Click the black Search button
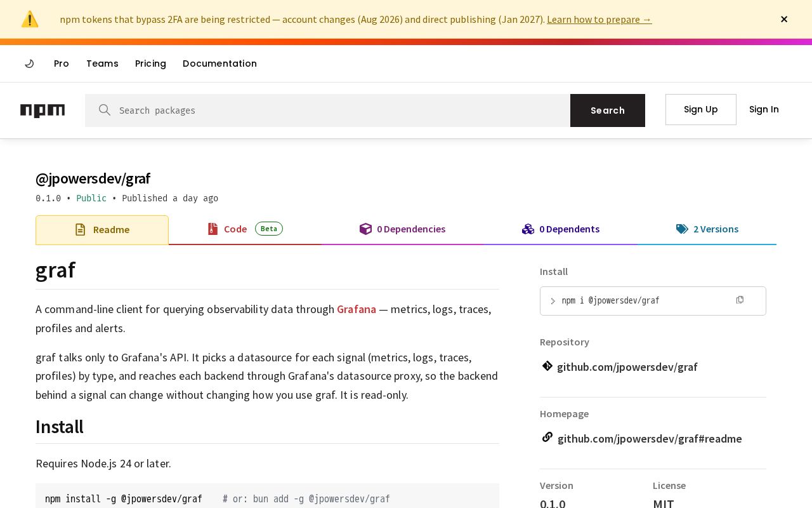This screenshot has height=508, width=812. point(608,110)
